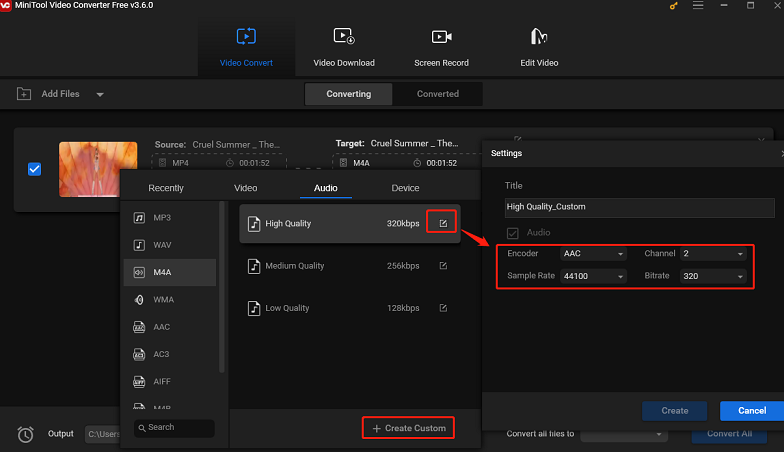Toggle the Audio checkbox in Settings
The width and height of the screenshot is (784, 452).
512,233
